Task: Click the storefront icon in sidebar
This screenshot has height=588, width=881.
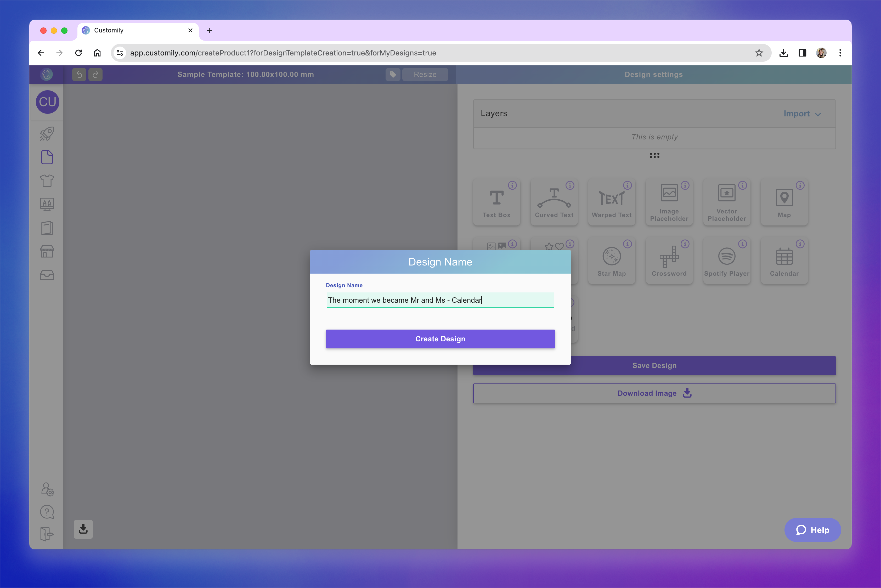Action: point(47,251)
